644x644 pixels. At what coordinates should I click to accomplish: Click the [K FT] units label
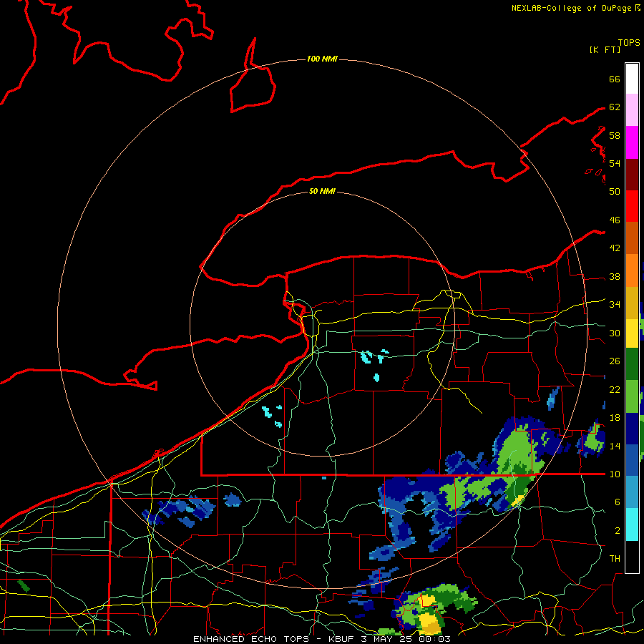tap(605, 49)
